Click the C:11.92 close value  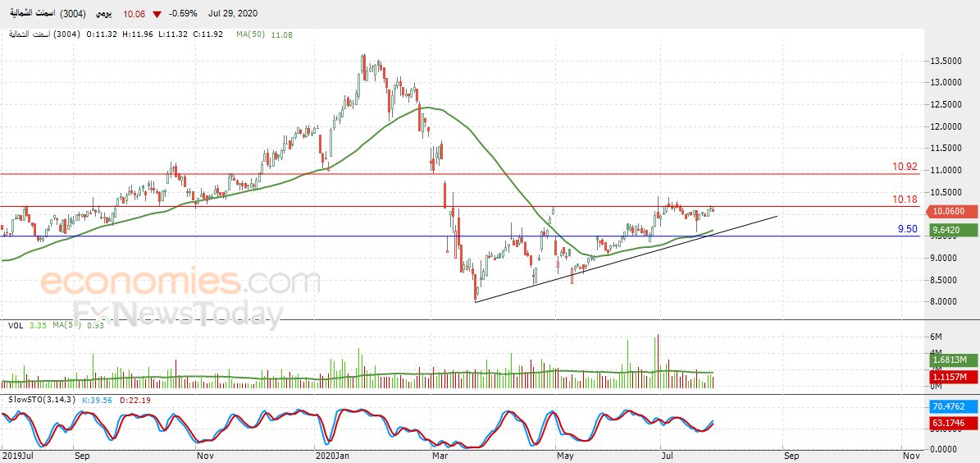[x=207, y=34]
